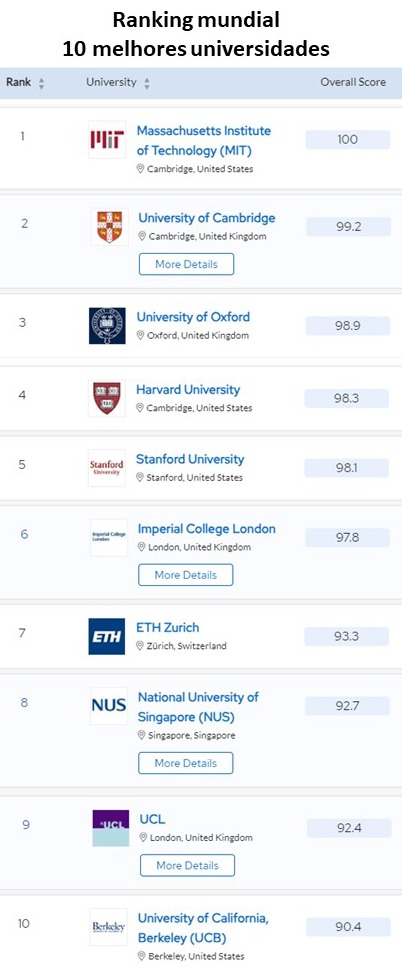Screen dimensions: 402x970
Task: Open More Details for Imperial College London
Action: click(186, 575)
